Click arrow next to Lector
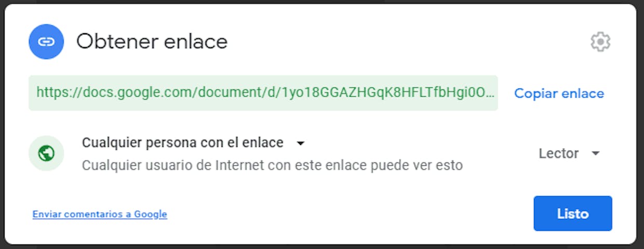The height and width of the screenshot is (249, 644). coord(596,153)
